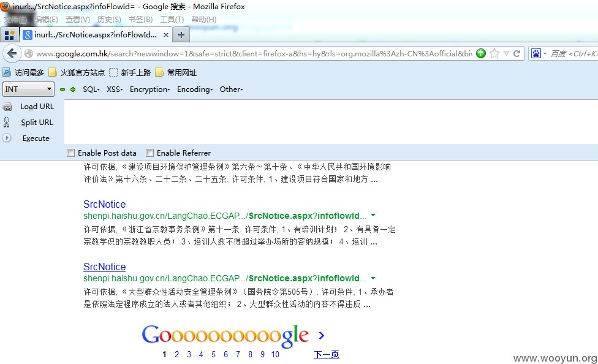Expand green arrow after the last result URL
Image resolution: width=598 pixels, height=364 pixels.
pos(373,278)
